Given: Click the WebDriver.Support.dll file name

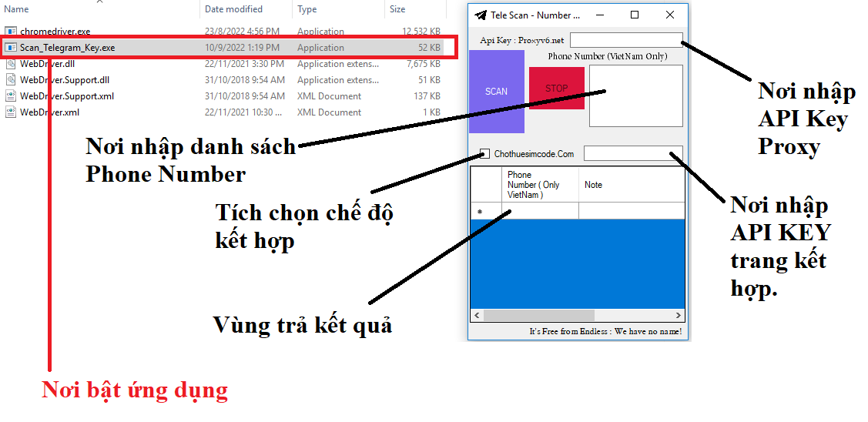Looking at the screenshot, I should pos(65,80).
